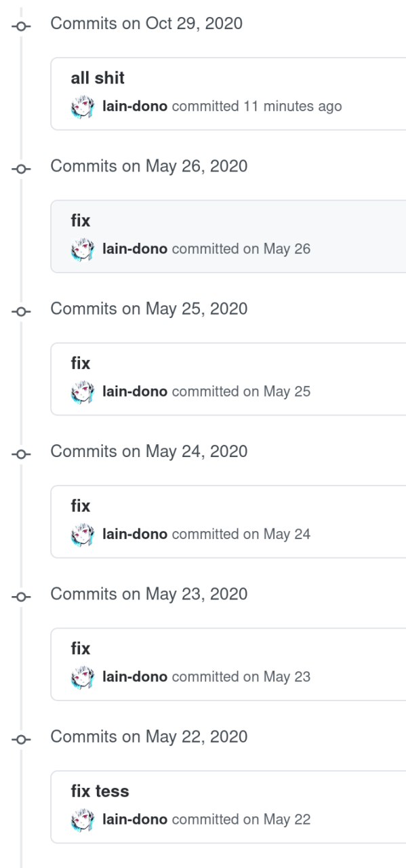Open the "fix tess" commit

click(100, 791)
